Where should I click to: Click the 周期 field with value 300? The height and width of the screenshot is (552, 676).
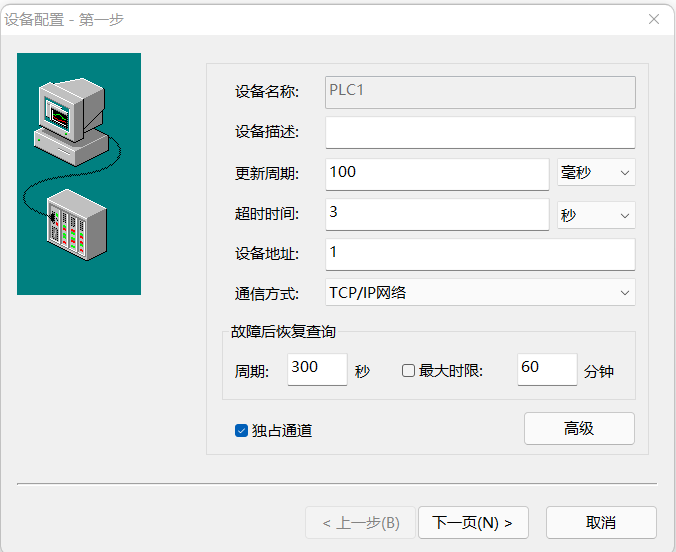click(317, 369)
